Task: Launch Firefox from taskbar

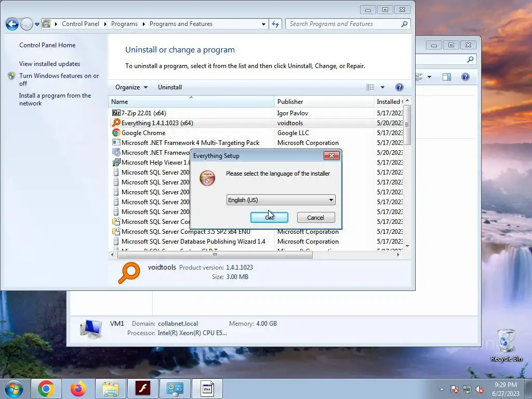Action: click(78, 389)
